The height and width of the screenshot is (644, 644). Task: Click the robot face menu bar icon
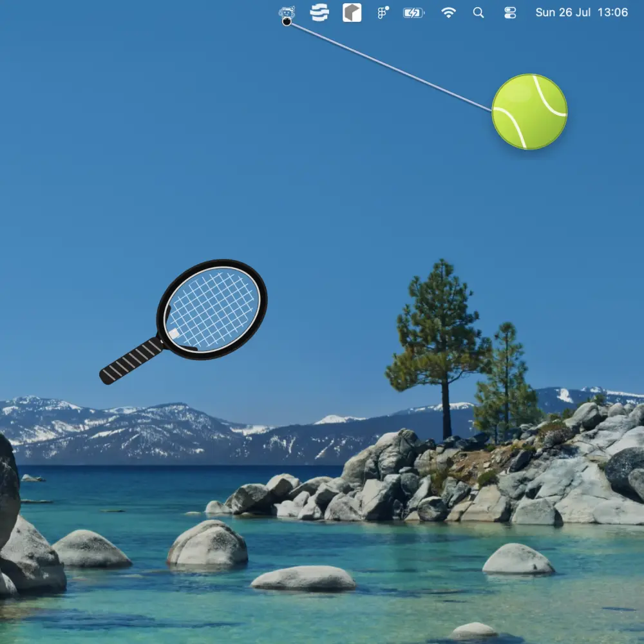click(x=287, y=12)
